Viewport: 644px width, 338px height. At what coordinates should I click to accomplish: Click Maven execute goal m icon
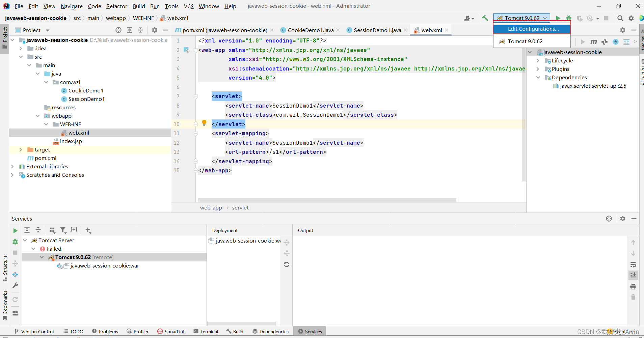(x=594, y=42)
